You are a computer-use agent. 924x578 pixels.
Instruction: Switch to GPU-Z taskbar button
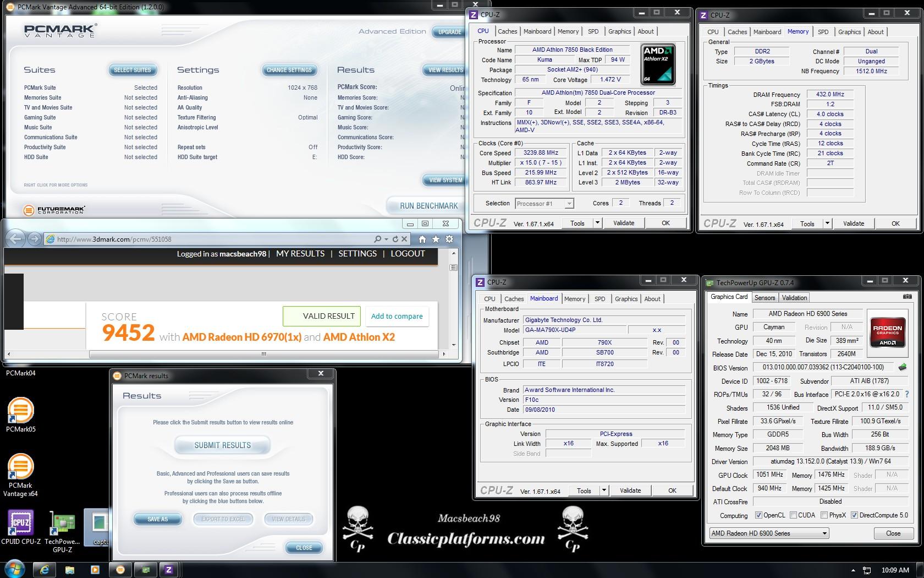[145, 570]
